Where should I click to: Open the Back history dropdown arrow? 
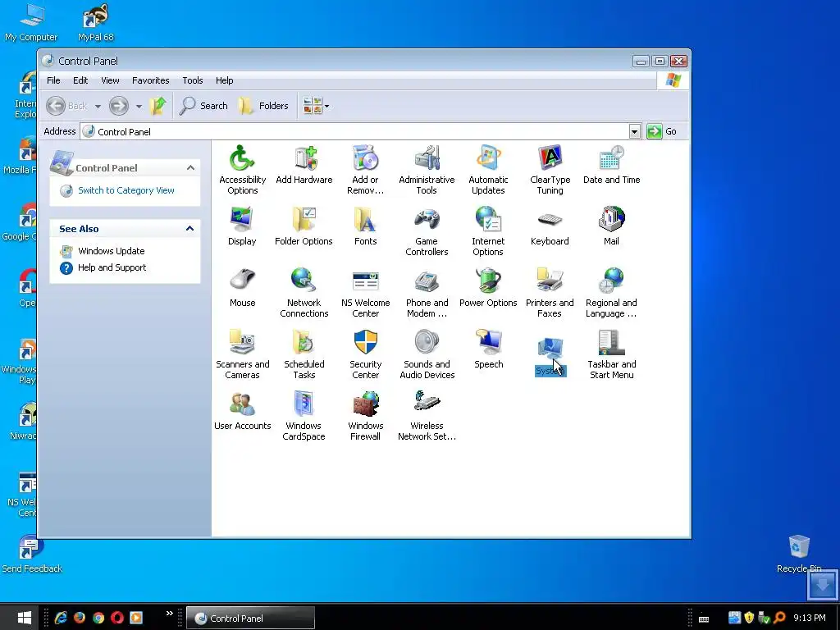pyautogui.click(x=98, y=106)
